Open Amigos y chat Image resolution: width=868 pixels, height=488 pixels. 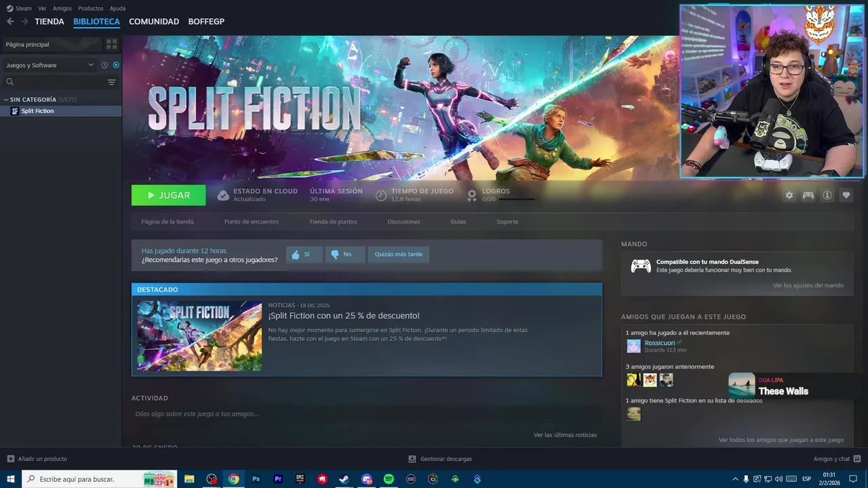pyautogui.click(x=837, y=459)
